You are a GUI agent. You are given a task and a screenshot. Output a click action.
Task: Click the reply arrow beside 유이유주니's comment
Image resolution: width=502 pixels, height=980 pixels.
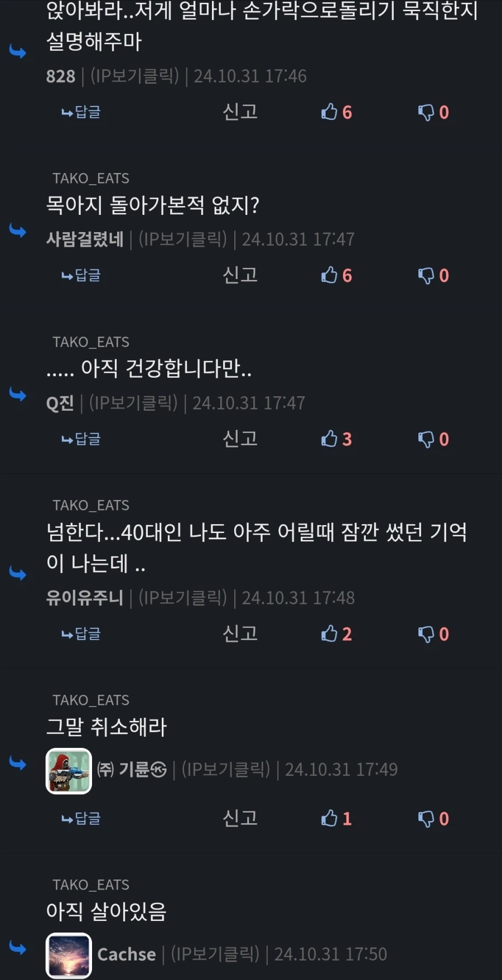point(18,573)
